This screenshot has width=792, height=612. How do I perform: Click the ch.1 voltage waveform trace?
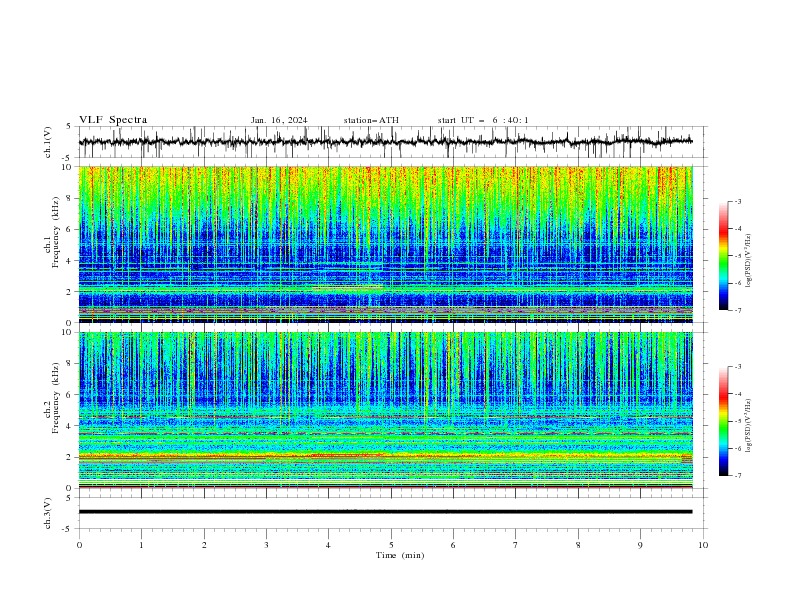[385, 142]
